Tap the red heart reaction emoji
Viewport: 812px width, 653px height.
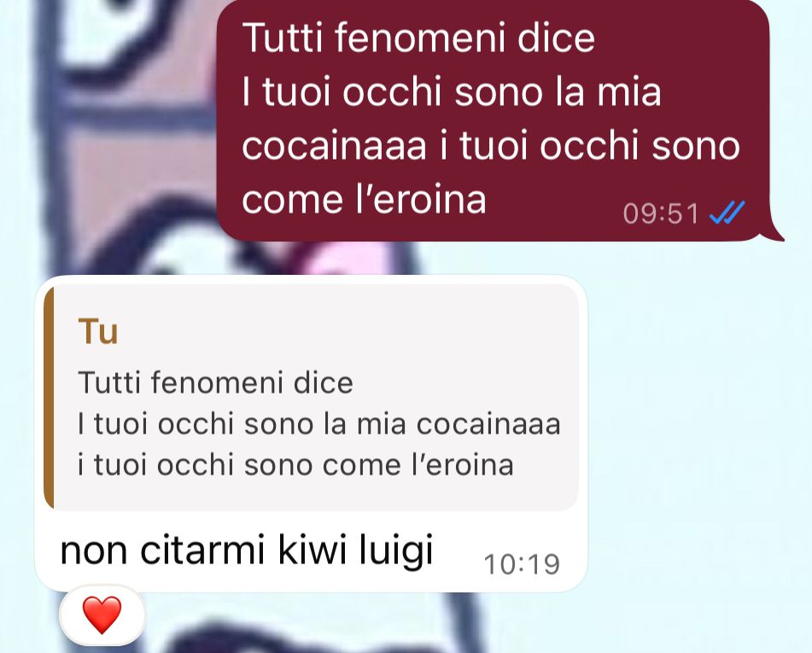pos(102,615)
